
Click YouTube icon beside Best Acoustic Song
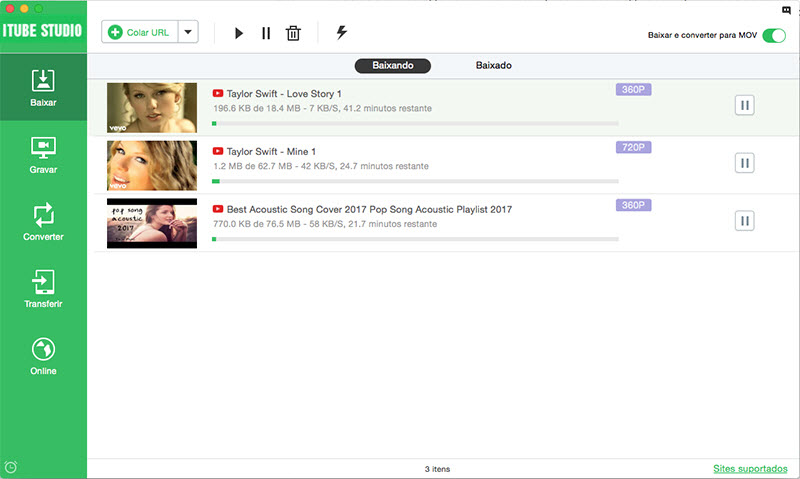[x=218, y=209]
